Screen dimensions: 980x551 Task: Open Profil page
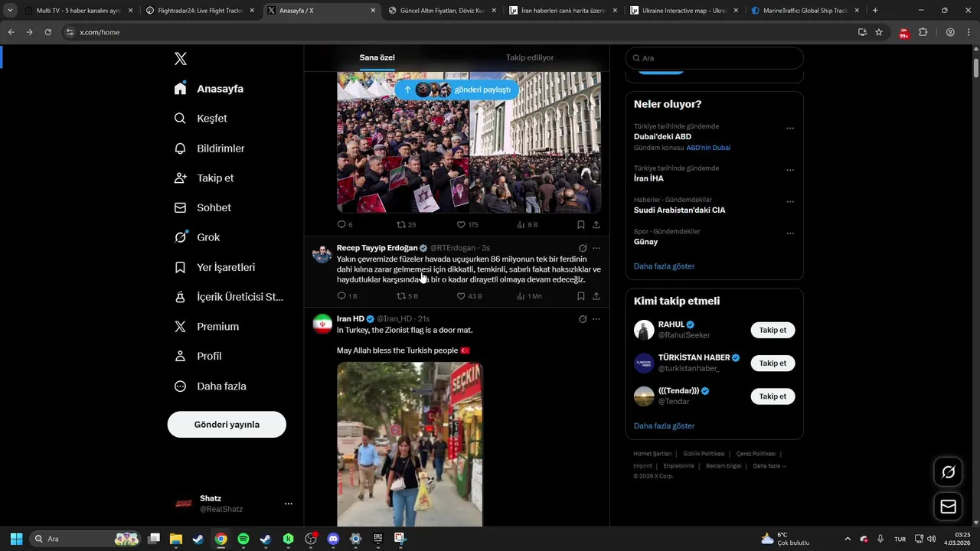pos(198,357)
